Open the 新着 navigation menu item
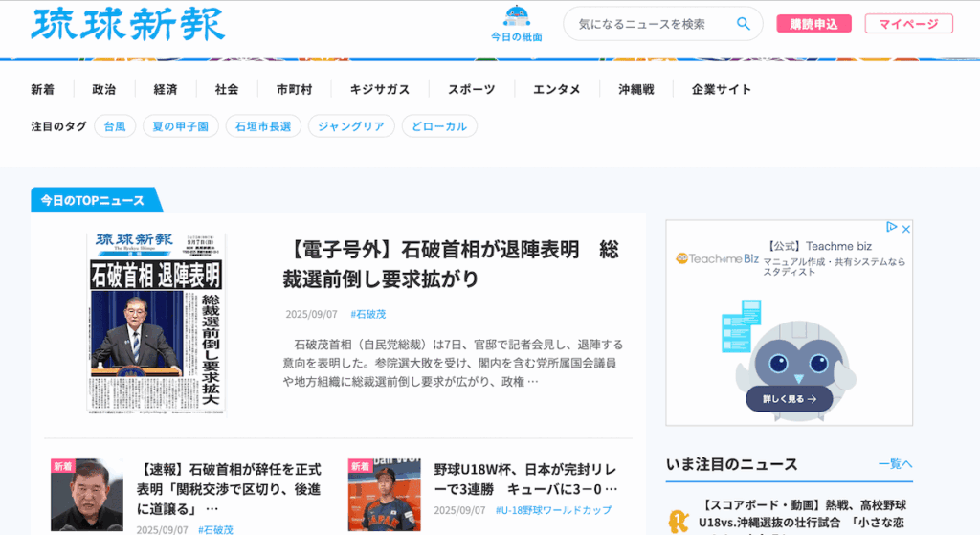980x535 pixels. [42, 89]
